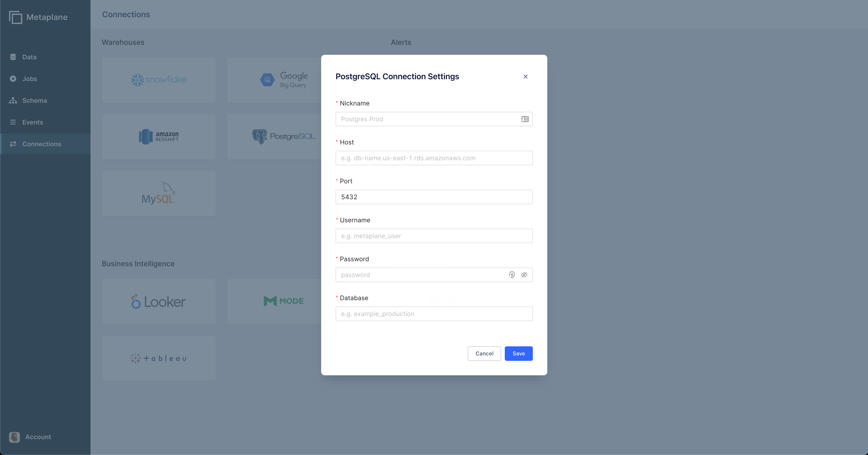Click into the Port field showing 5432
Screen dimensions: 868x455
[434, 197]
